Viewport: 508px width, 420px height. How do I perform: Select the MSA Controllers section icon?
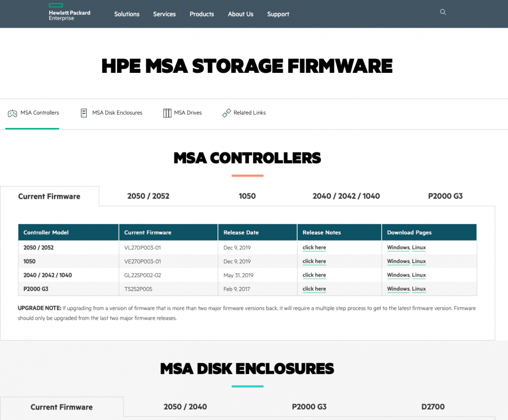click(x=11, y=113)
